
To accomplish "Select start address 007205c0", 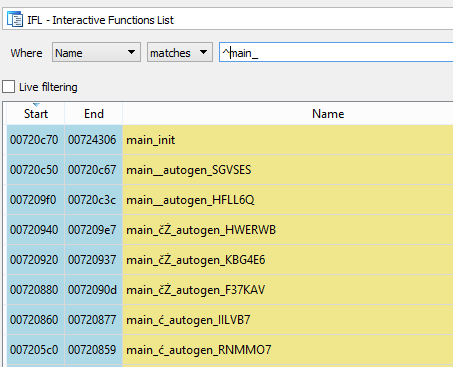I will point(36,350).
